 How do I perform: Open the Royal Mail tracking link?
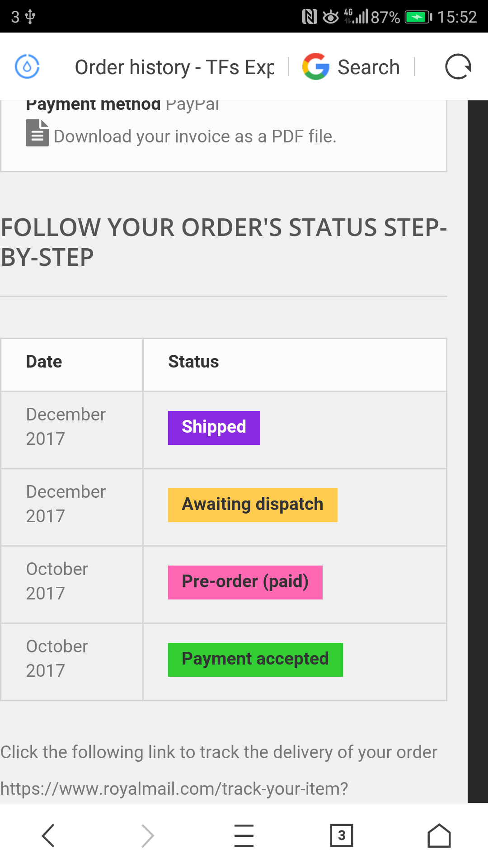point(174,789)
